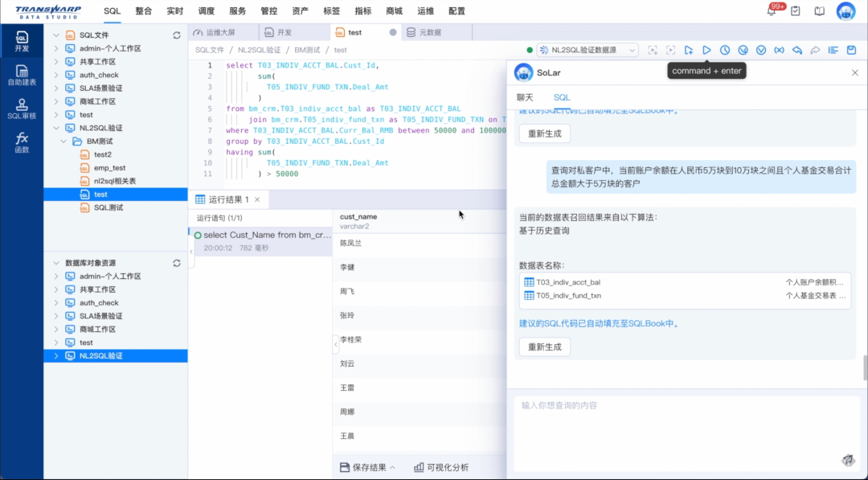Click the variables (x) icon in the toolbar

(779, 50)
